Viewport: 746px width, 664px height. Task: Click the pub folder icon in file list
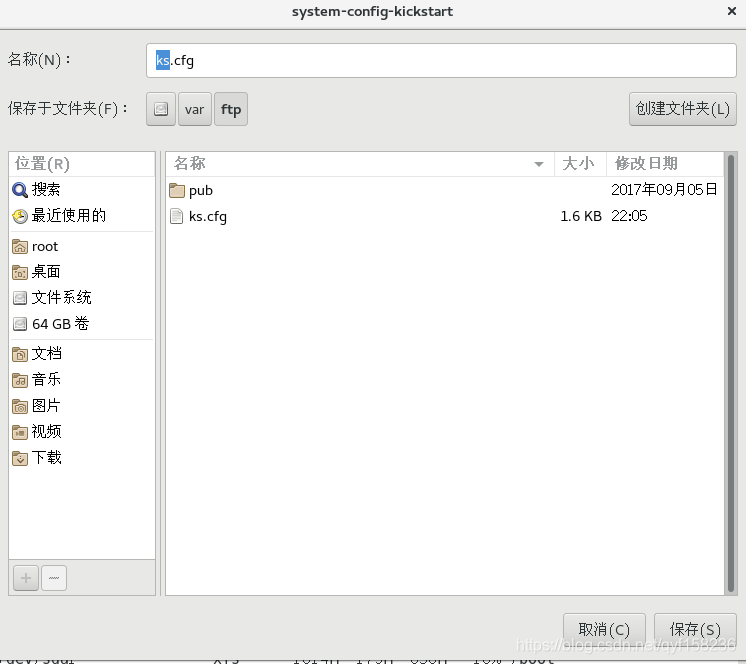tap(177, 190)
